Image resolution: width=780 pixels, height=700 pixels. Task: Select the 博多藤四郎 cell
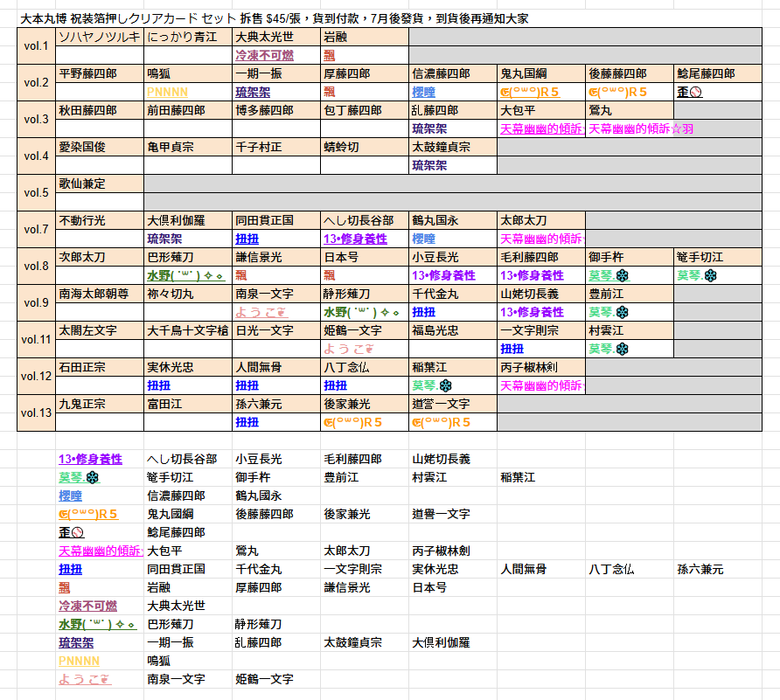pos(276,110)
